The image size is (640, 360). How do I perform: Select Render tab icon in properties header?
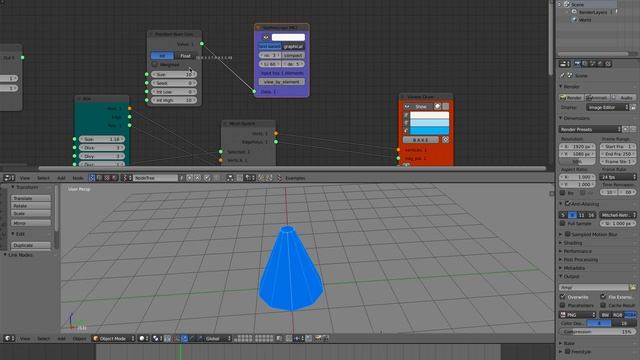[578, 64]
